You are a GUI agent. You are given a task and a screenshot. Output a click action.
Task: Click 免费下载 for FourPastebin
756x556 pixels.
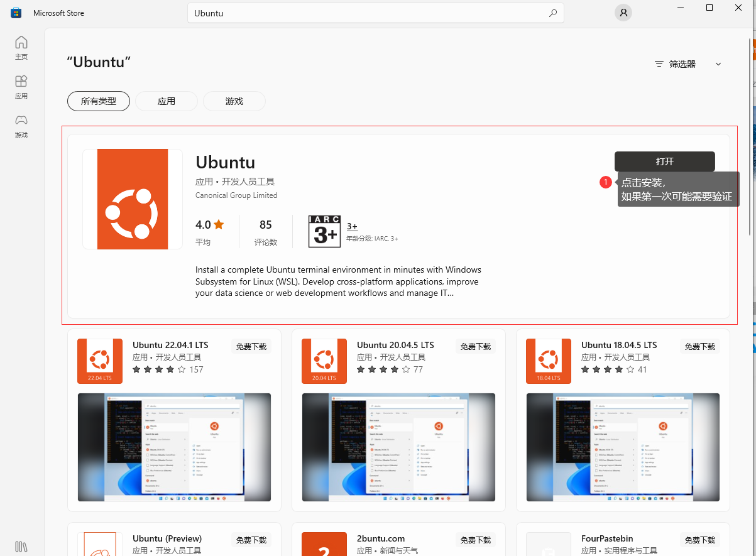pyautogui.click(x=700, y=540)
